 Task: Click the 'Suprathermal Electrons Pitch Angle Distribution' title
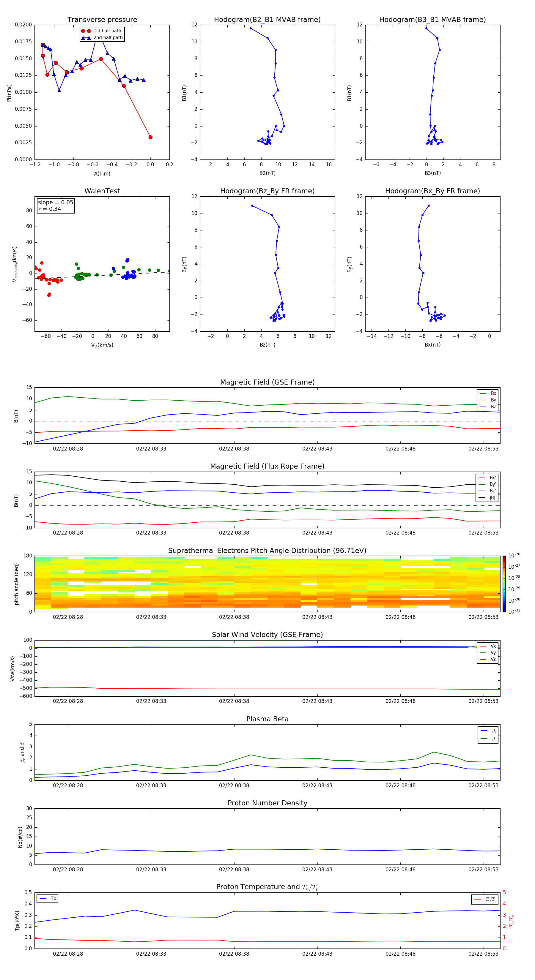(267, 551)
